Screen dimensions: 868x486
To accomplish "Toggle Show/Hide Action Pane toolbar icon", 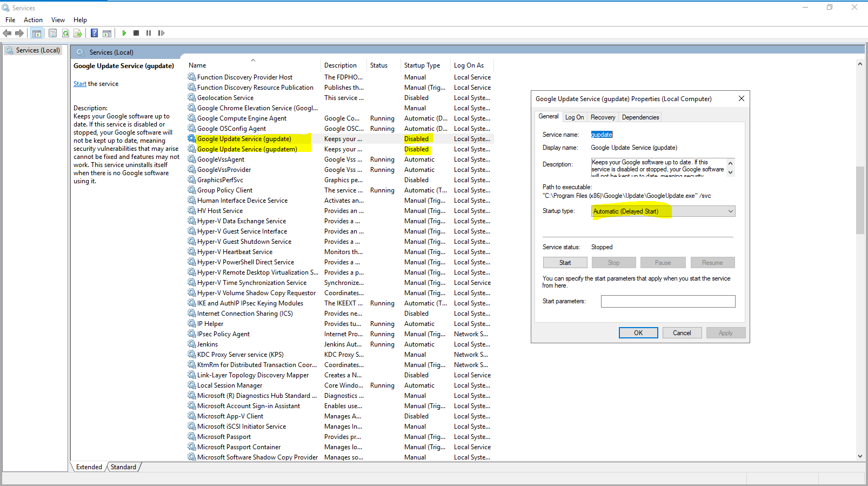I will tap(107, 33).
